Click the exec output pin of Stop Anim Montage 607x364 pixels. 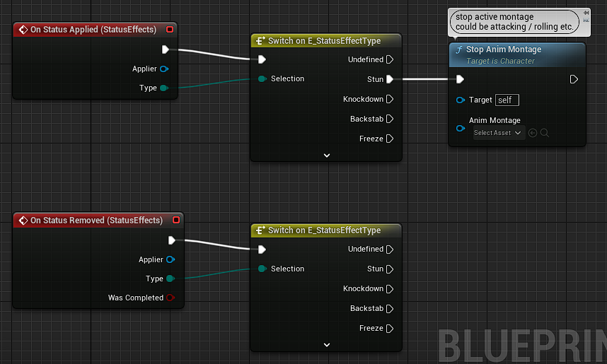pyautogui.click(x=574, y=79)
